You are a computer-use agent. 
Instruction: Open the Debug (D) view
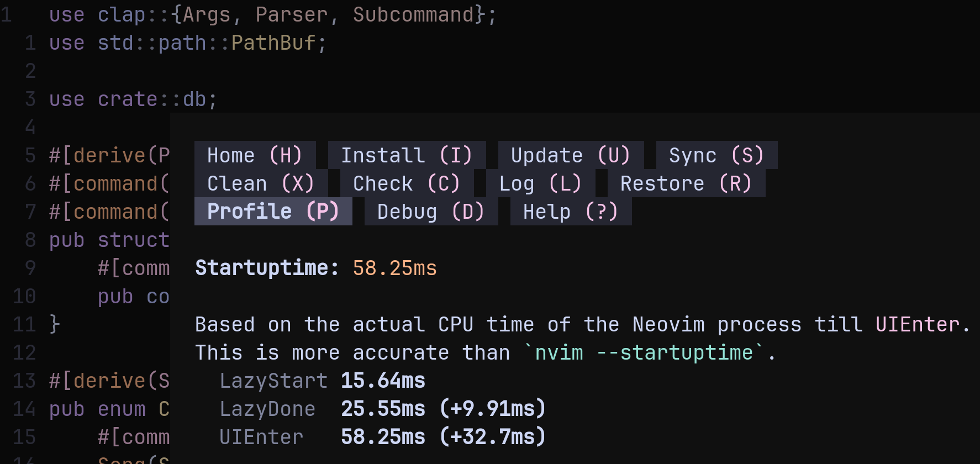point(430,212)
